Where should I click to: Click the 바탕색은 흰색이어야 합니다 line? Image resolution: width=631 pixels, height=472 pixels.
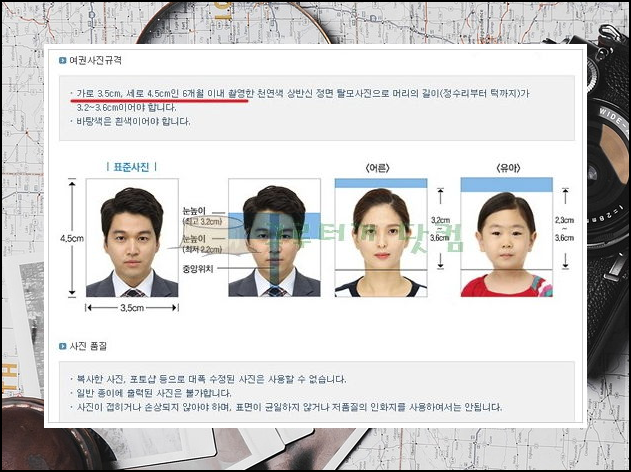click(133, 121)
